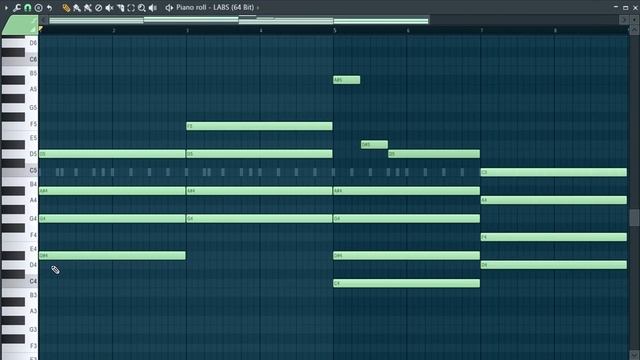Click the green note color corner panel
The image size is (640, 360).
point(20,25)
